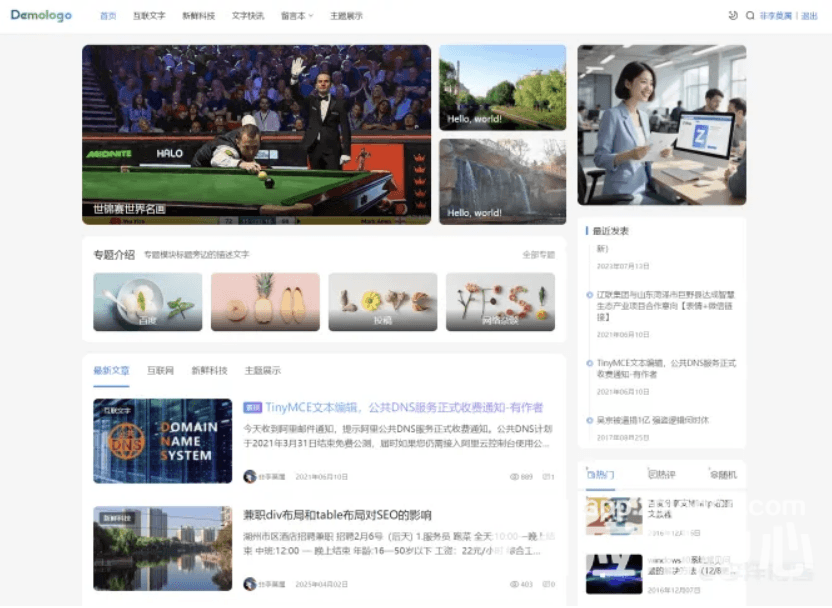Open the 首页 navigation item
This screenshot has height=608, width=832.
108,16
